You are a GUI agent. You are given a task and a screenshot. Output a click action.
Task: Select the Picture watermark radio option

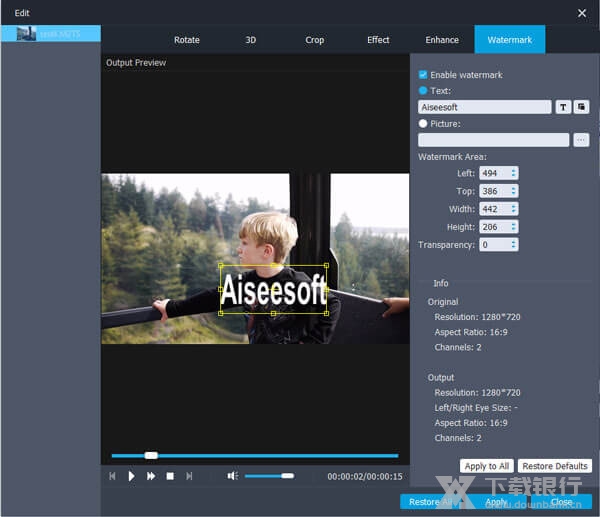[x=423, y=124]
